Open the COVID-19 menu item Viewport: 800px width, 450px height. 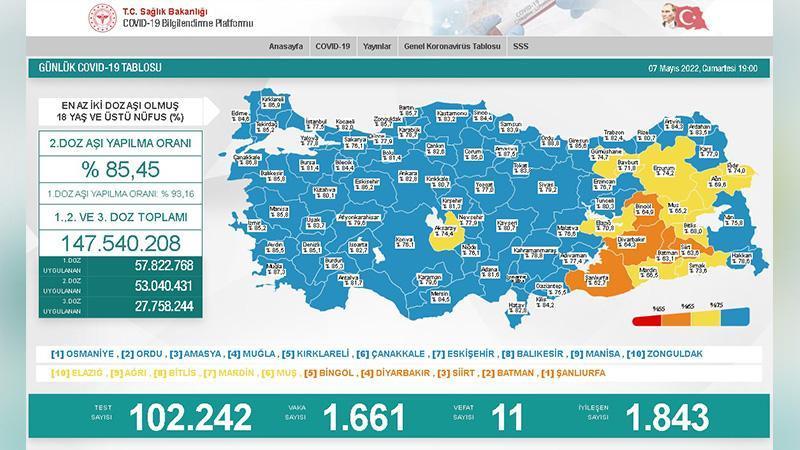coord(332,46)
